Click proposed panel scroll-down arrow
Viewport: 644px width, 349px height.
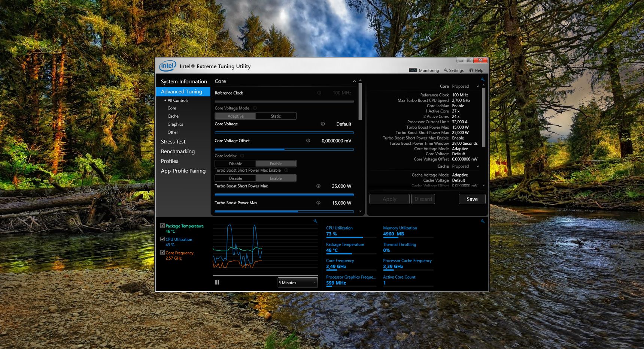coord(483,186)
